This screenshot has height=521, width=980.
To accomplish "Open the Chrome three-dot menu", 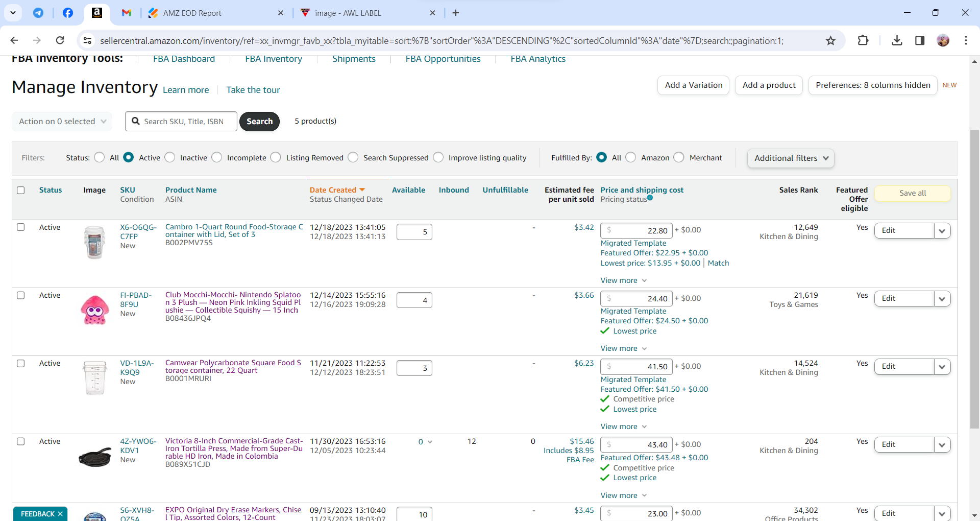I will [x=966, y=40].
